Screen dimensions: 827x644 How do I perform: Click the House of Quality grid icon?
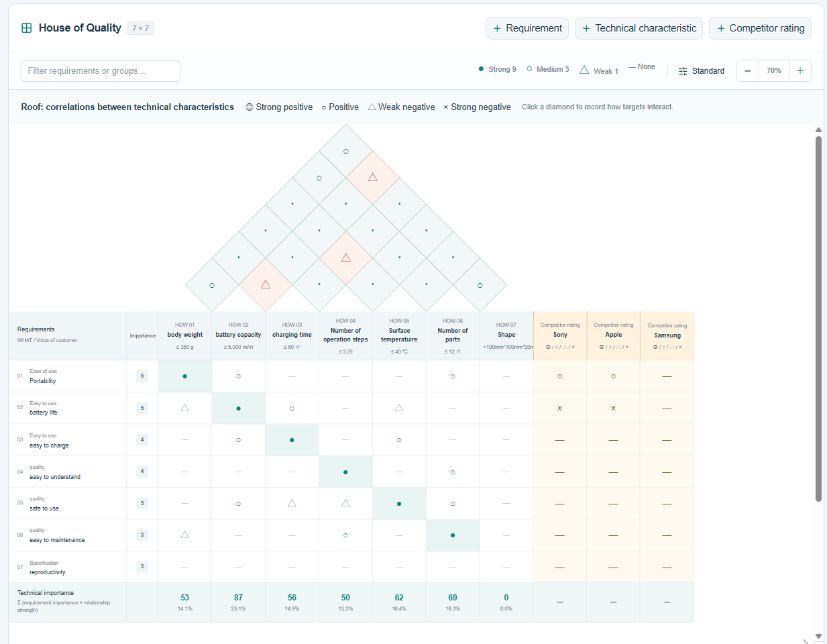27,28
